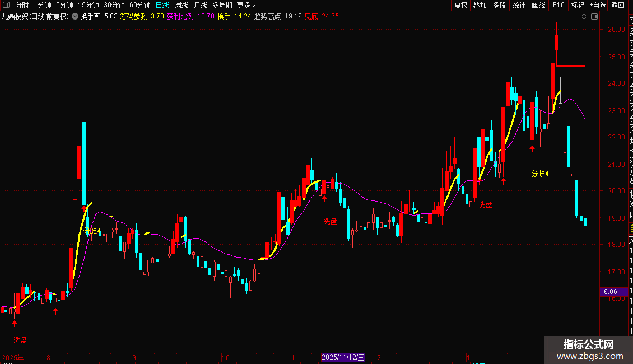
Task: Click the 见底: 24.65 value
Action: pyautogui.click(x=322, y=17)
